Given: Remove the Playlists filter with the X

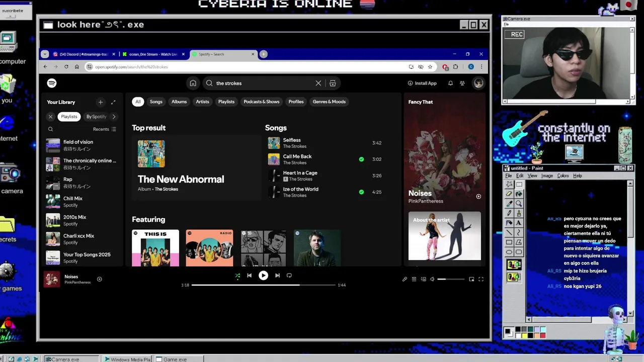Looking at the screenshot, I should click(50, 117).
